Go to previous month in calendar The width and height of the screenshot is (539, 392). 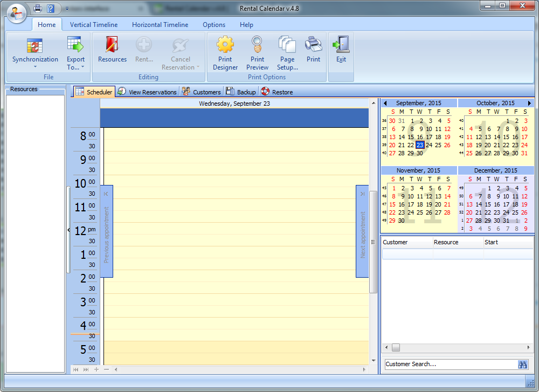(x=385, y=103)
